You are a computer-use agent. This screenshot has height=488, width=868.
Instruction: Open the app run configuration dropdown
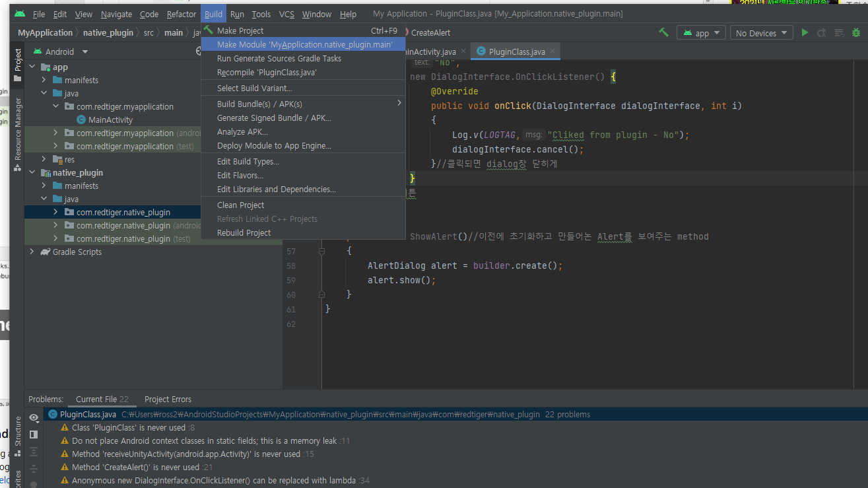coord(701,33)
